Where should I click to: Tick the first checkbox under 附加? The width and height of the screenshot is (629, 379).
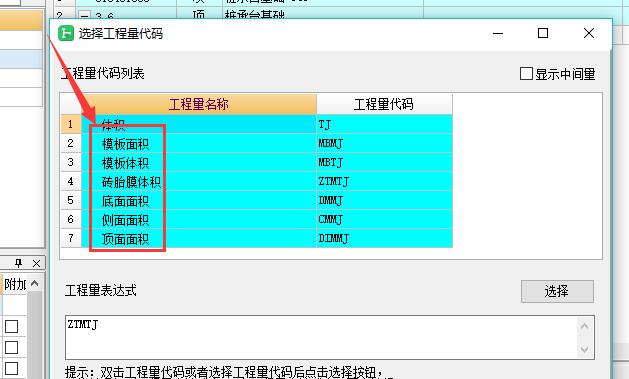11,326
